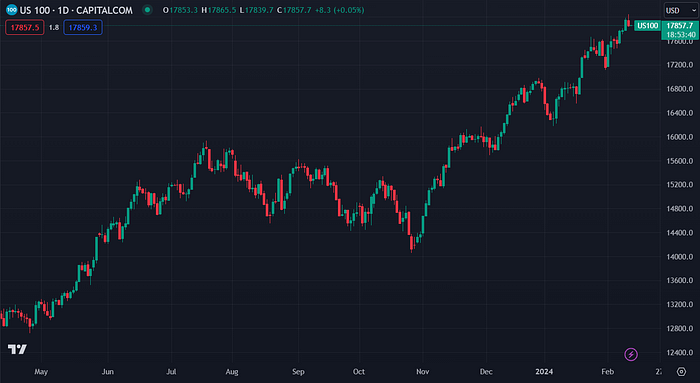This screenshot has height=383, width=700.
Task: Click the 14800.0 price axis label
Action: [680, 208]
